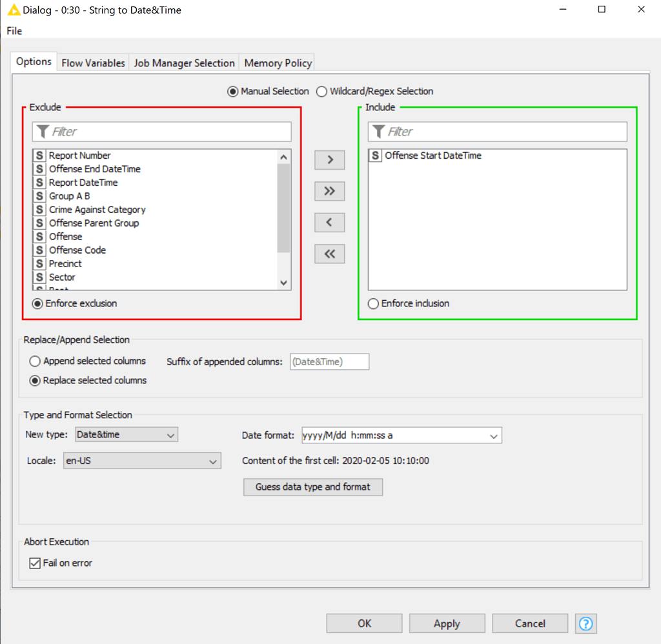Viewport: 661px width, 644px height.
Task: Click Guess data type and format
Action: [312, 487]
